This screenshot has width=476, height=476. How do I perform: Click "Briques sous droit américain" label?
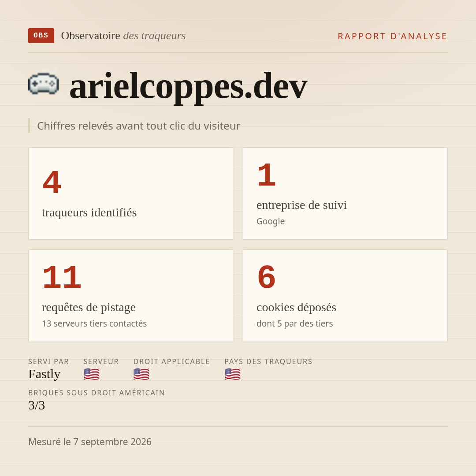point(97,393)
